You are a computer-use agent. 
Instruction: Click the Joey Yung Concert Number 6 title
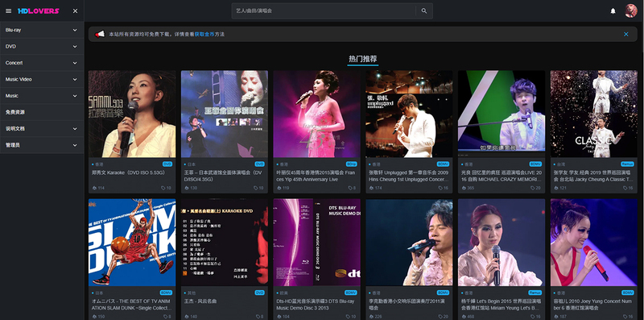click(593, 305)
